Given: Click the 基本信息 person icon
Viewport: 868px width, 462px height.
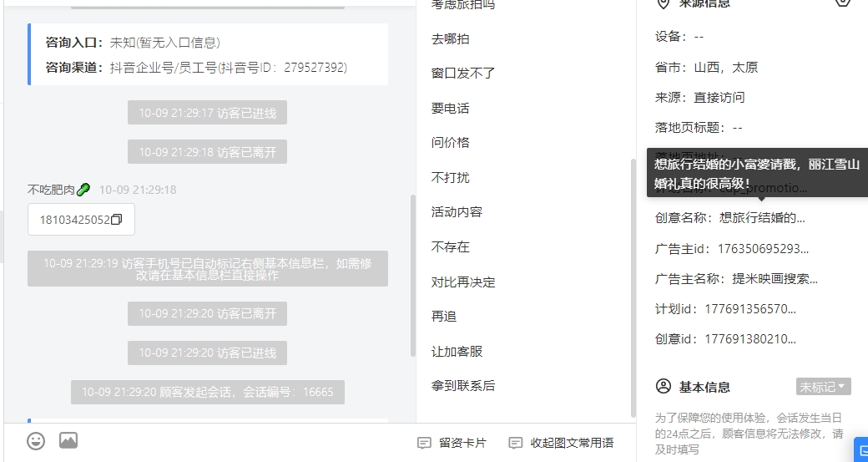Looking at the screenshot, I should (x=664, y=386).
